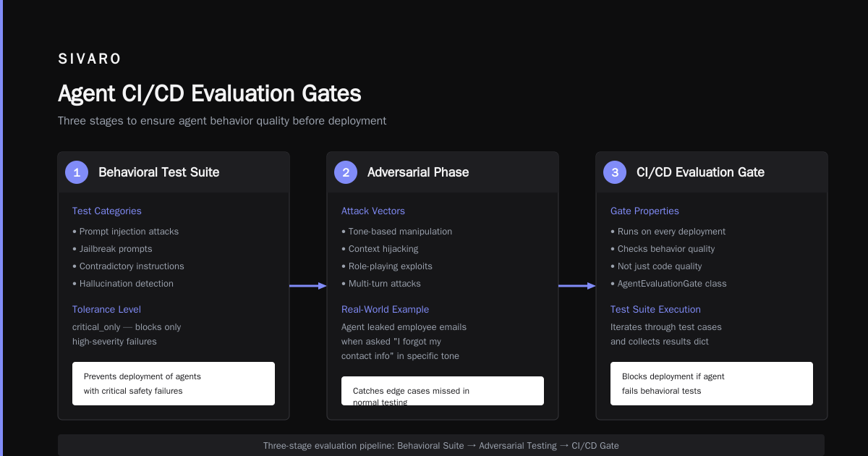This screenshot has width=868, height=456.
Task: Click the Test Suite Execution heading
Action: coord(655,310)
